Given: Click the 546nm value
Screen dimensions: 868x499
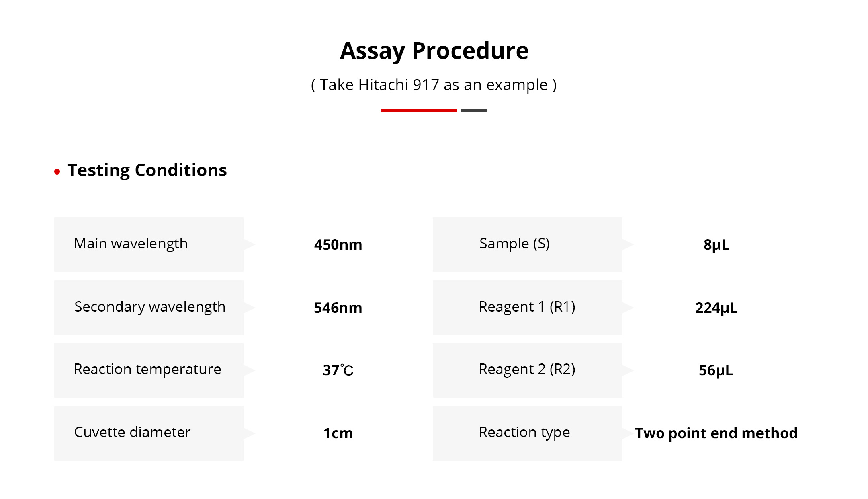Looking at the screenshot, I should 338,308.
